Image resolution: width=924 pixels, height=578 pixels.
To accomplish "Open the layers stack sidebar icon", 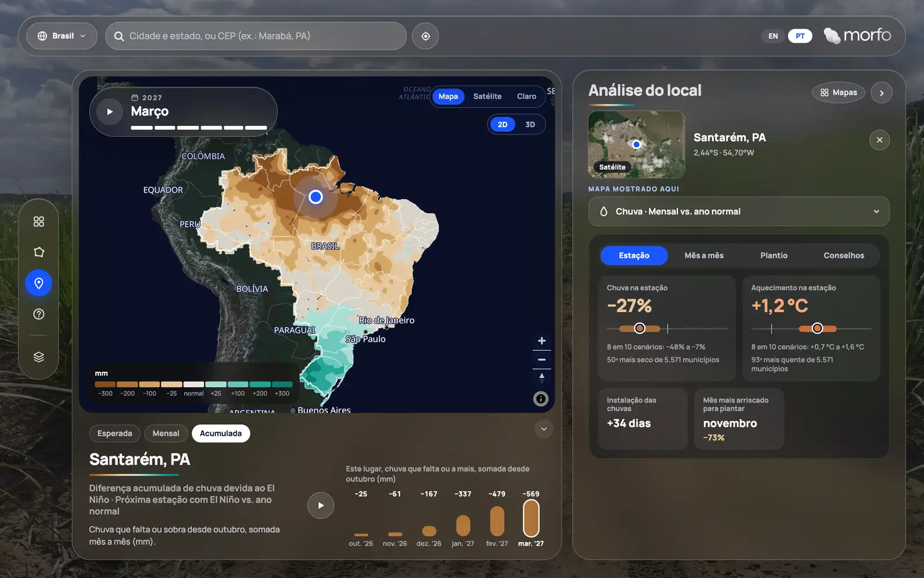I will click(39, 357).
